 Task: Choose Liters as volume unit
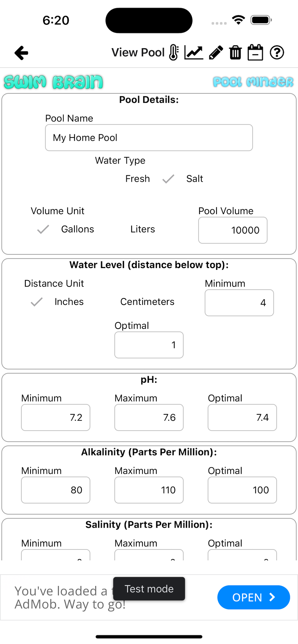coord(143,229)
